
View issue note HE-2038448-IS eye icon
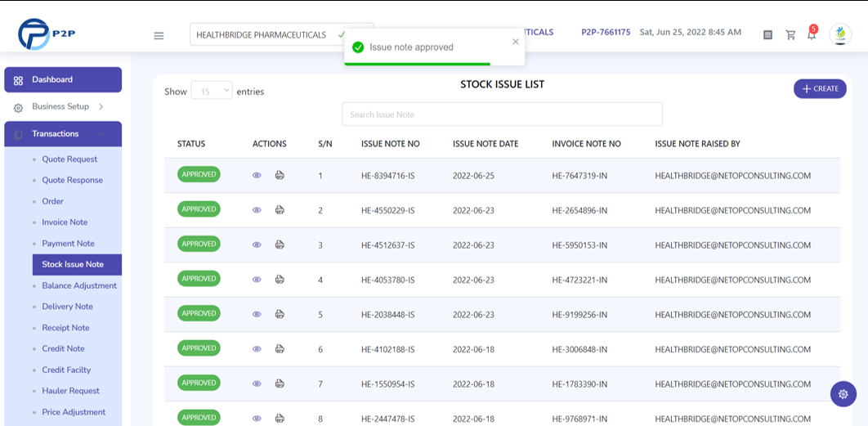tap(257, 315)
